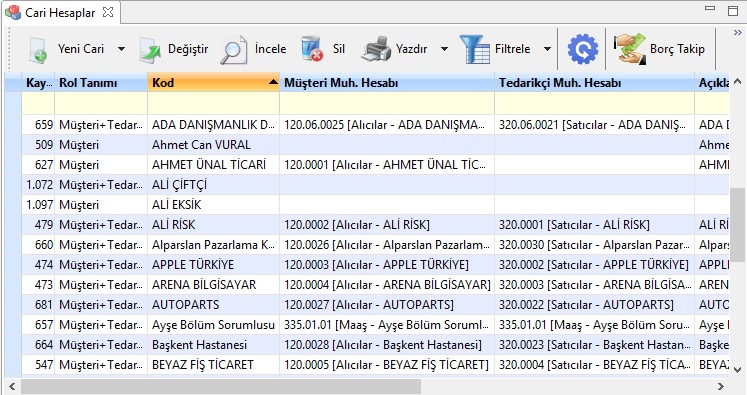Sort by the Kod column header
This screenshot has height=395, width=747.
(x=213, y=83)
